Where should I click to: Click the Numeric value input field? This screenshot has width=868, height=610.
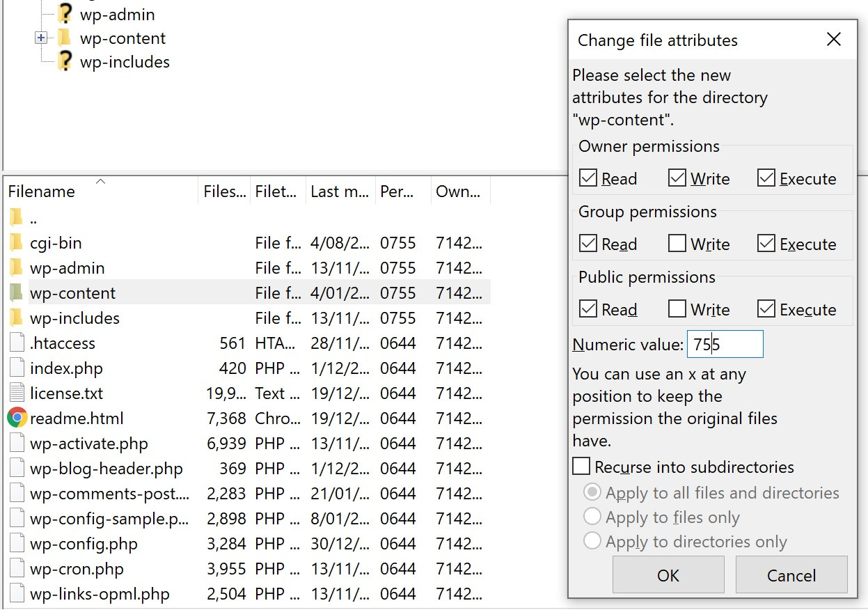pos(725,345)
